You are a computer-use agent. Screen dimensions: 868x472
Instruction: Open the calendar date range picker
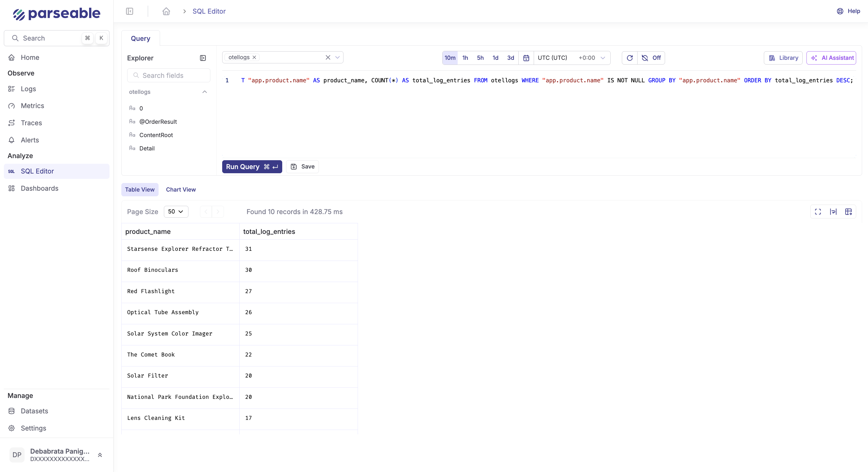tap(526, 58)
